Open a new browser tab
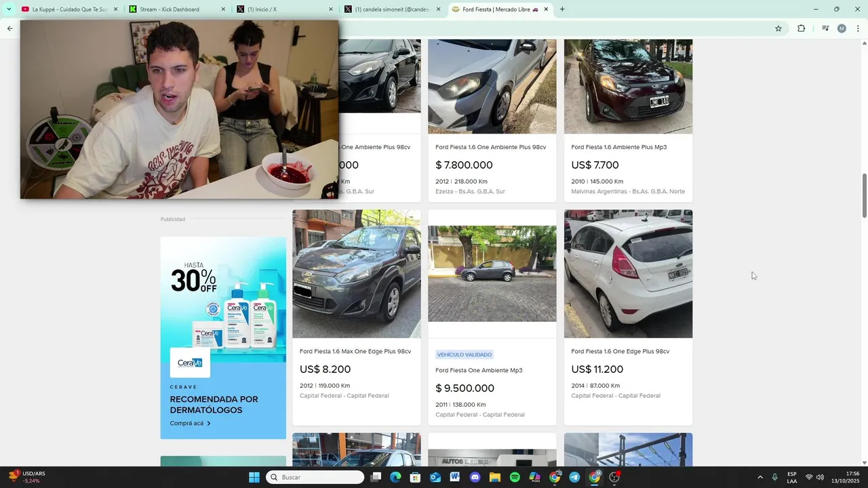The width and height of the screenshot is (868, 488). tap(562, 9)
